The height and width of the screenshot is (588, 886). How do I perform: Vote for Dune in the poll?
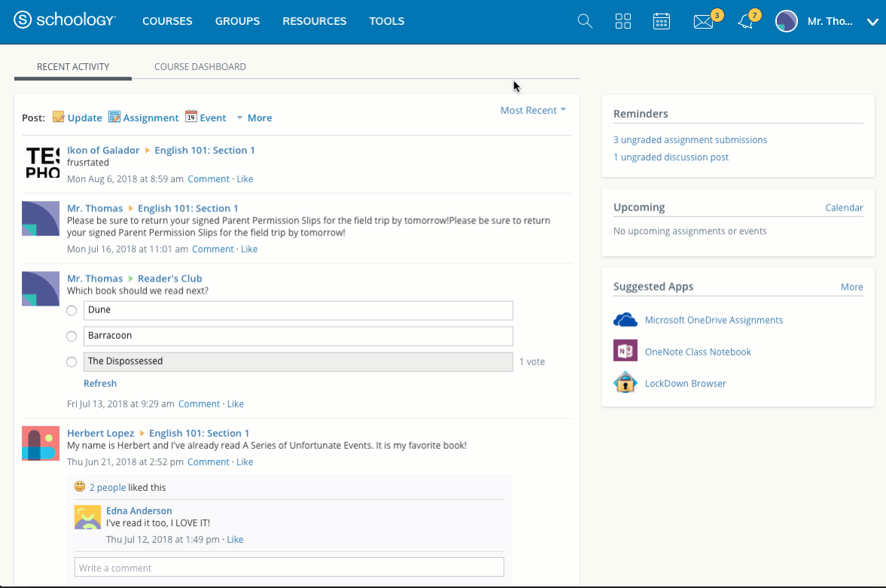pos(72,310)
